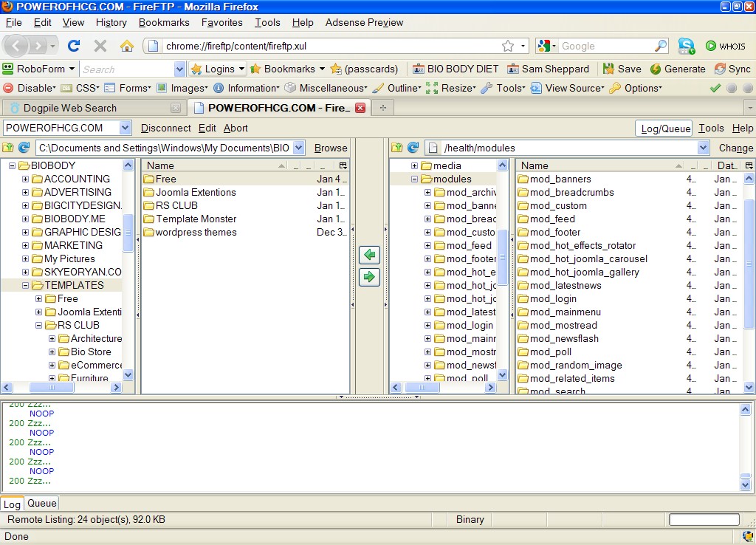Open the Bookmarks menu

click(164, 22)
